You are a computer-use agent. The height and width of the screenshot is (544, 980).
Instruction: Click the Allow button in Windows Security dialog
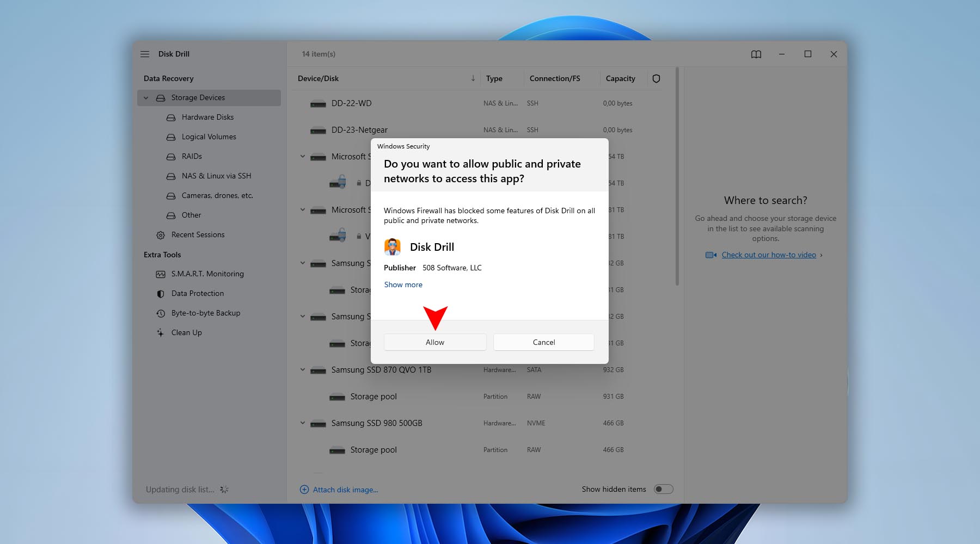(435, 342)
